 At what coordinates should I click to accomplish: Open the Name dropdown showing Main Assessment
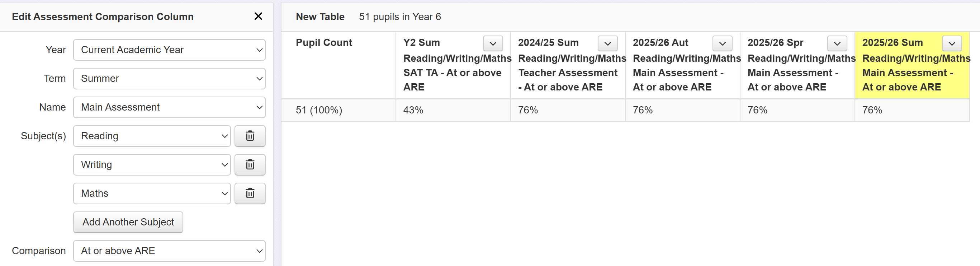169,107
